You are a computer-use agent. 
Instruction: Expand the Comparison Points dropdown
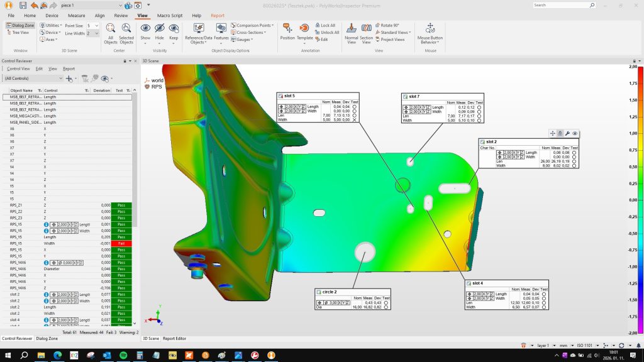253,26
